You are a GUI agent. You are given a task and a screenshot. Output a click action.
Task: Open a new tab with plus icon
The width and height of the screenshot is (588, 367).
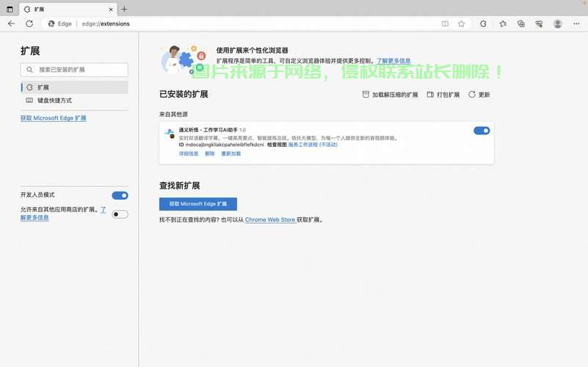(x=125, y=9)
